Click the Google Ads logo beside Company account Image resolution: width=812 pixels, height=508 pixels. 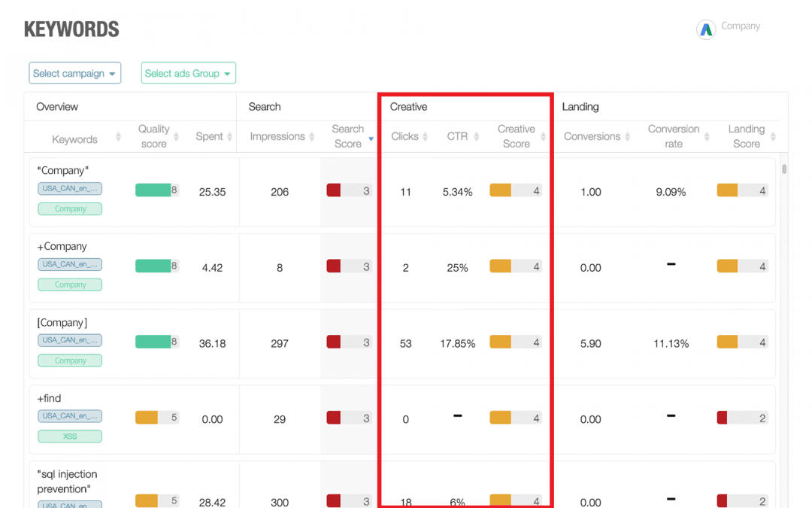point(705,27)
